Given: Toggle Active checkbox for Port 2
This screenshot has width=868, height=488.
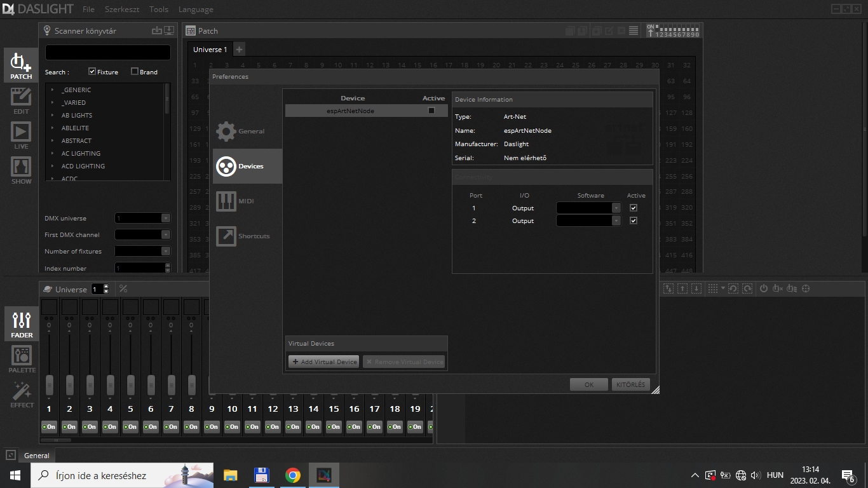Looking at the screenshot, I should pyautogui.click(x=633, y=220).
